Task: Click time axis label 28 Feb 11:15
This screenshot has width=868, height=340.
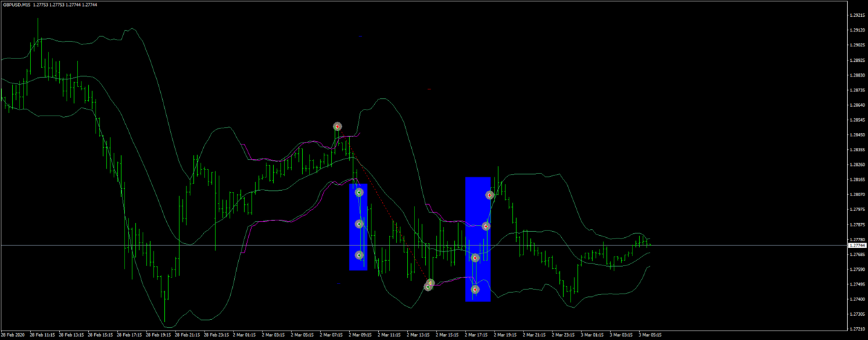Action: tap(42, 335)
